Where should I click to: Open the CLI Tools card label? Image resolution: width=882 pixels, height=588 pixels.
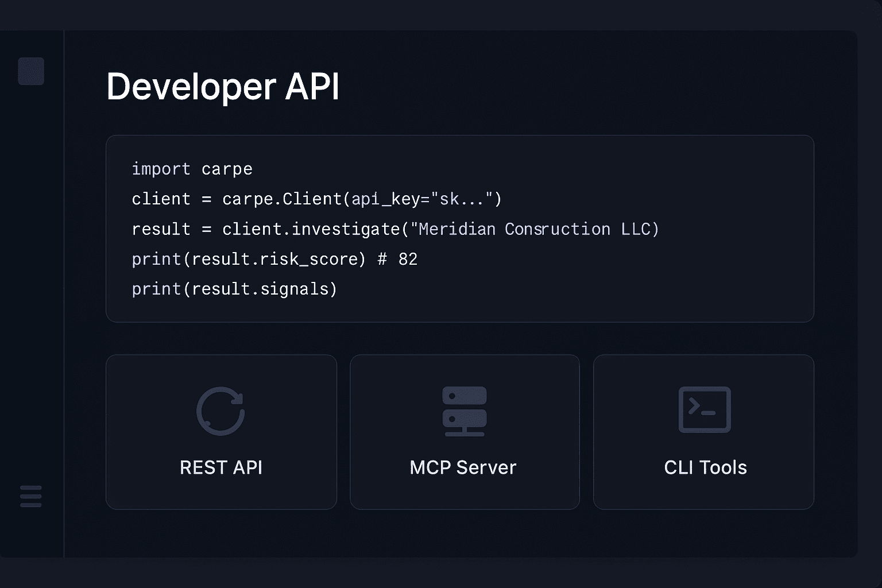point(705,467)
